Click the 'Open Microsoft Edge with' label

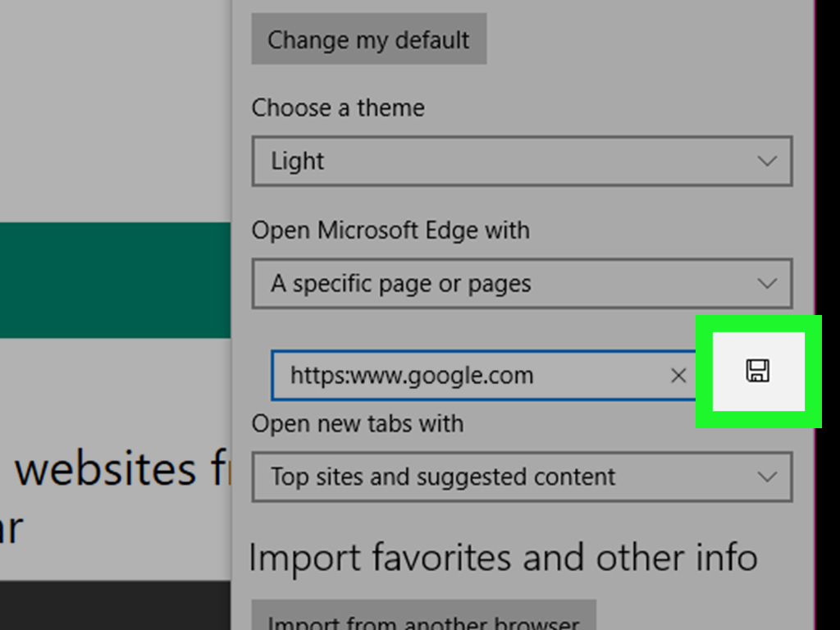click(x=390, y=231)
